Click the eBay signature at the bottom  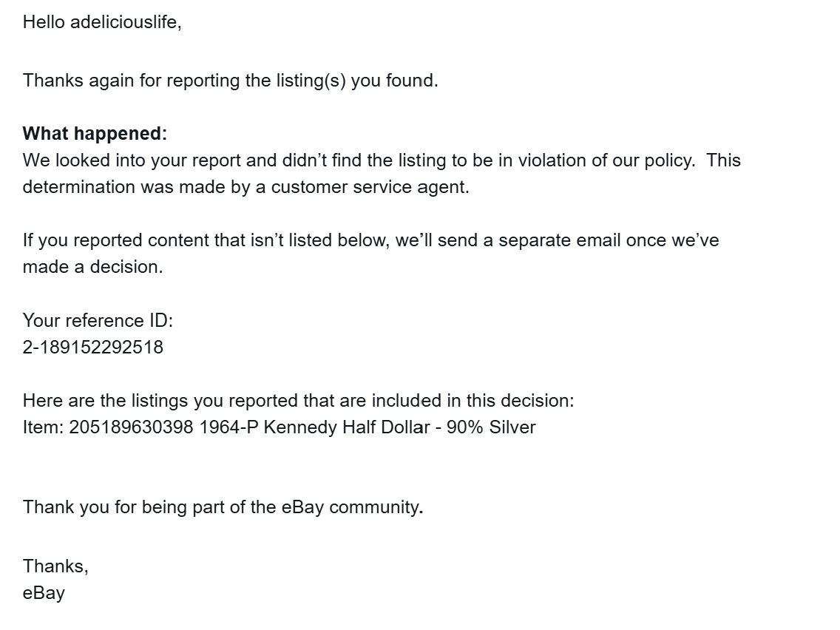click(x=44, y=593)
